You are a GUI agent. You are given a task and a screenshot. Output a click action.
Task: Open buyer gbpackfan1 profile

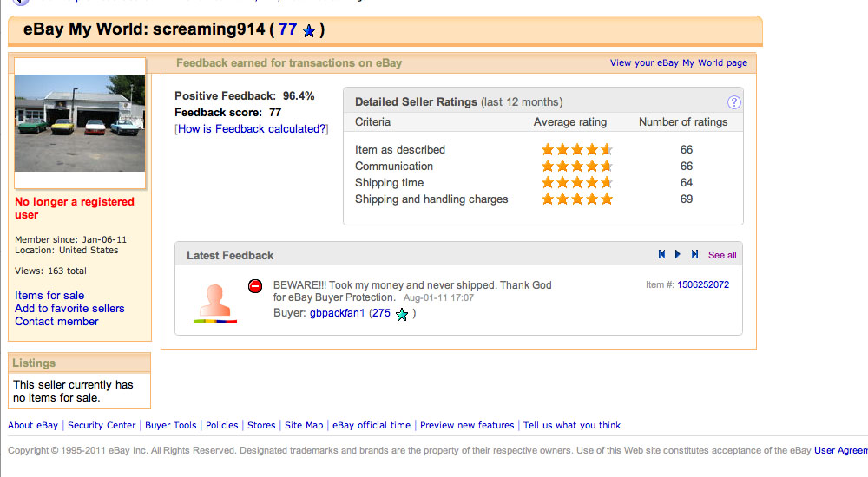[x=337, y=313]
